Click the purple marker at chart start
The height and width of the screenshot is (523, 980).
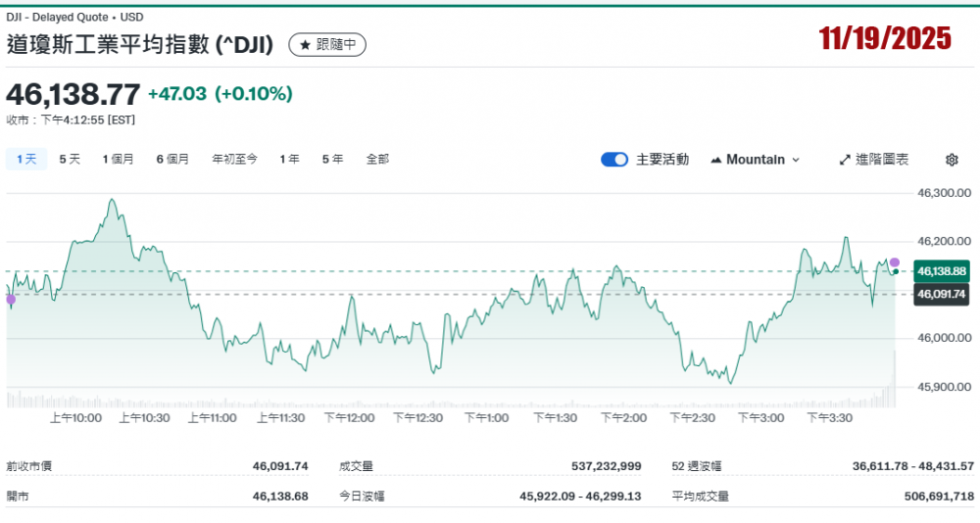[11, 299]
